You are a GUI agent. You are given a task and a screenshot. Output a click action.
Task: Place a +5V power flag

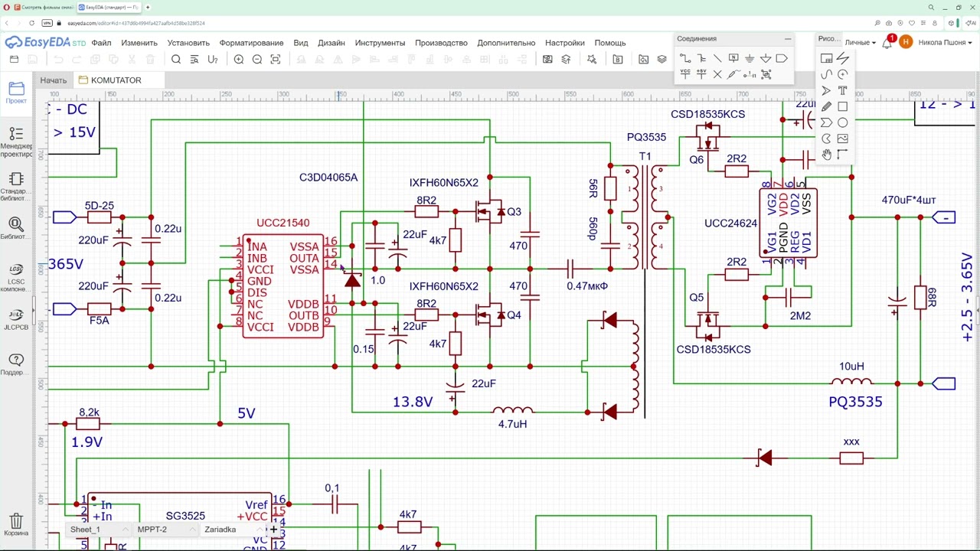701,74
